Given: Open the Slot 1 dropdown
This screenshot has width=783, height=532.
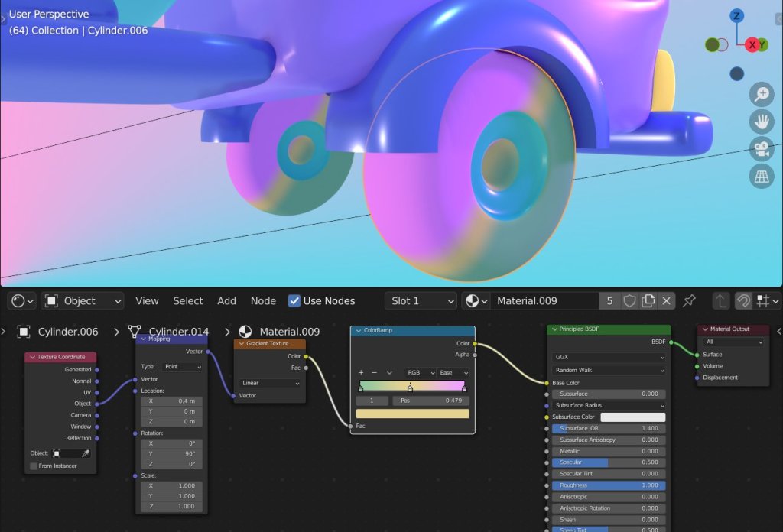Looking at the screenshot, I should click(420, 300).
